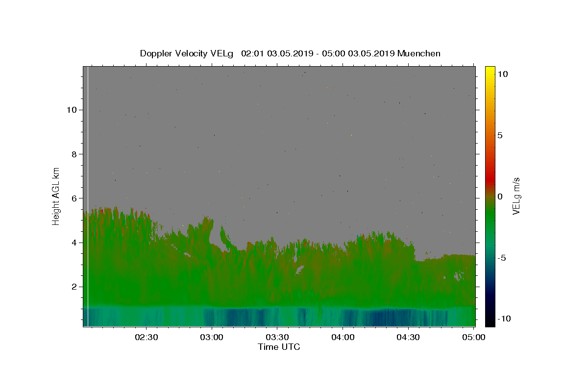588x392 pixels.
Task: Click the height axis label 4
Action: click(74, 243)
